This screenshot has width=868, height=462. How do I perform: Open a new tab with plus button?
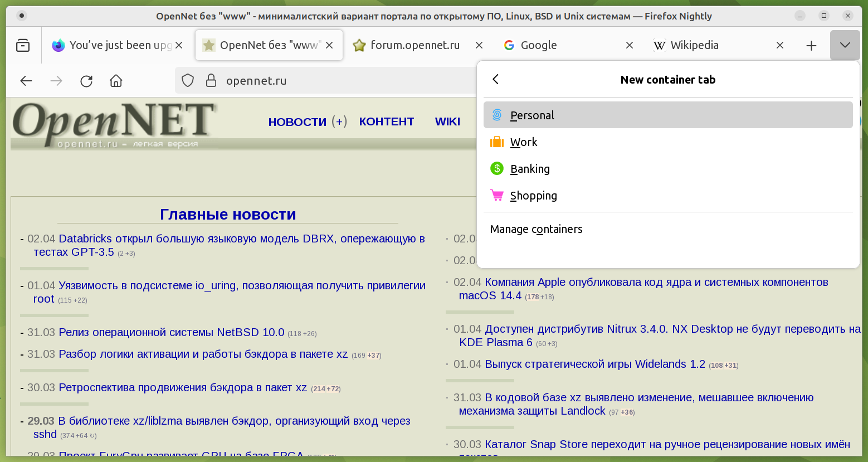811,45
